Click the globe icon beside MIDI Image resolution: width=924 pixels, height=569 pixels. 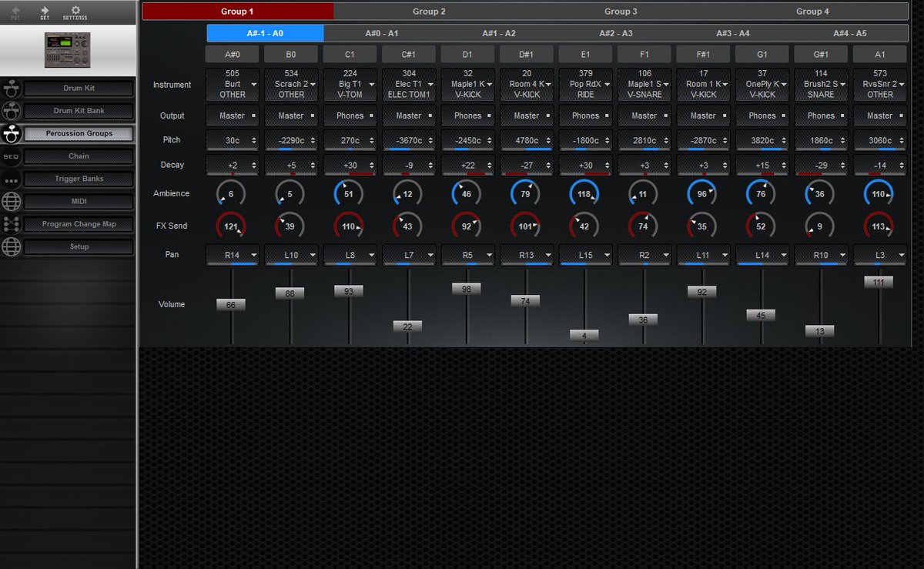11,202
